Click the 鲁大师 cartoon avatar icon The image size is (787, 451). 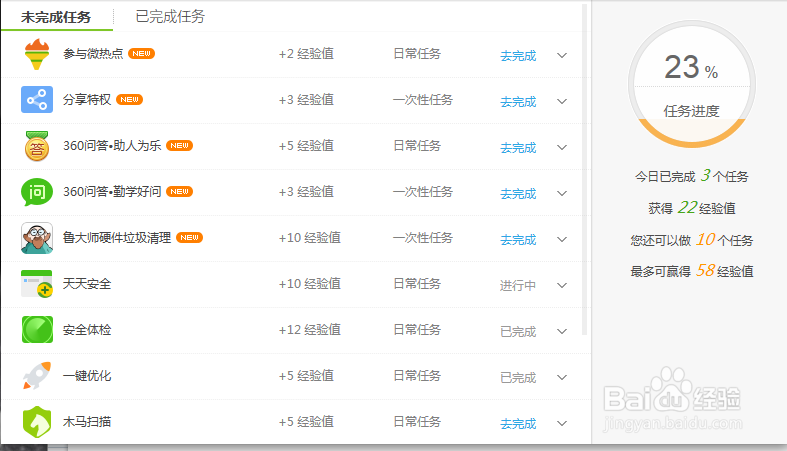37,238
